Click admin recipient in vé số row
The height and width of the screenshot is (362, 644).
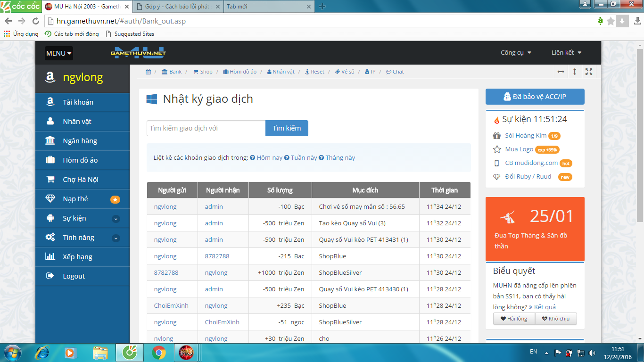pyautogui.click(x=214, y=207)
